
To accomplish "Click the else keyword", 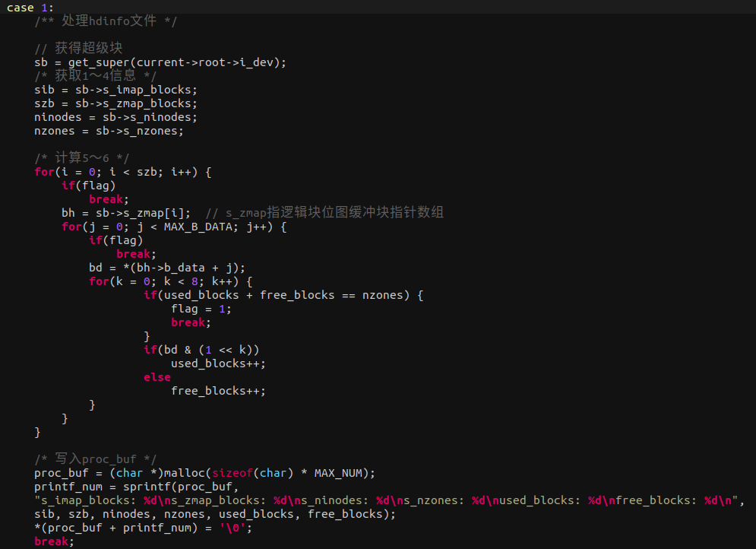I will click(x=157, y=376).
